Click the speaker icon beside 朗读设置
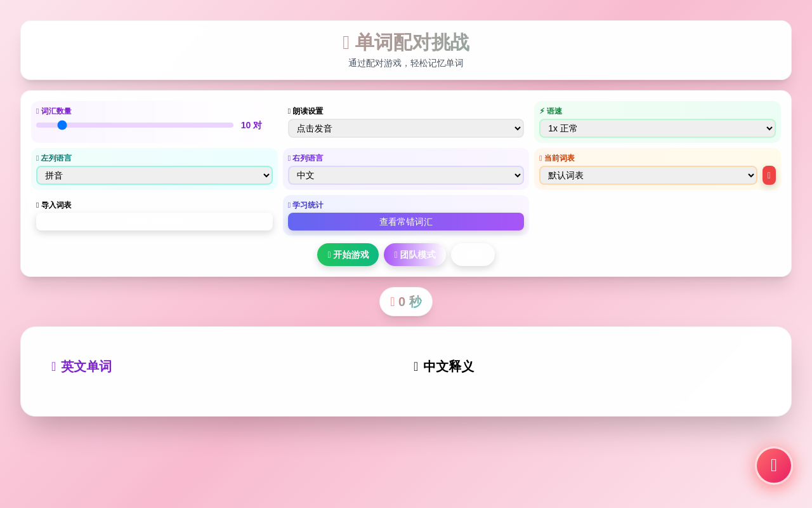Image resolution: width=812 pixels, height=508 pixels. 289,110
